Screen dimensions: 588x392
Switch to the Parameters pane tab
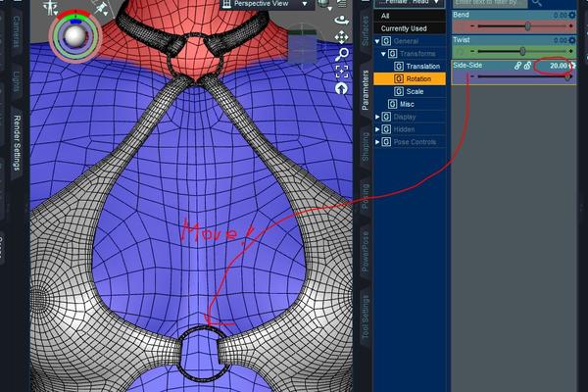(366, 90)
